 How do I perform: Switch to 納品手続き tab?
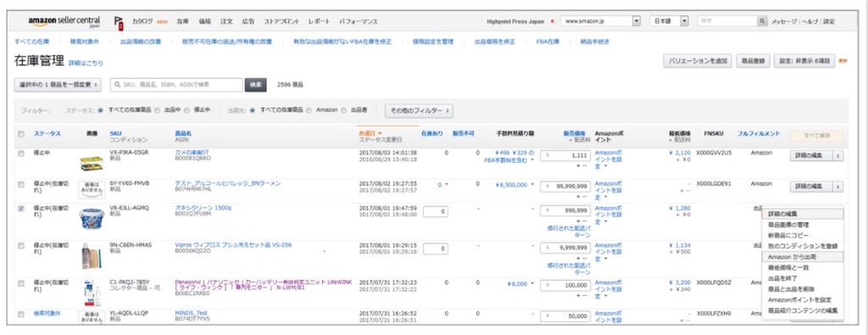[594, 42]
